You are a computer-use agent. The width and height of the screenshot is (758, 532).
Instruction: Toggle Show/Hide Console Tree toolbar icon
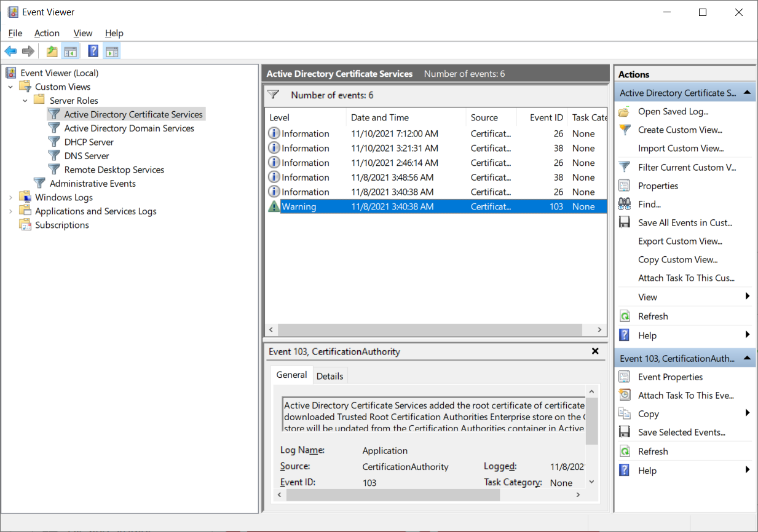click(x=70, y=52)
